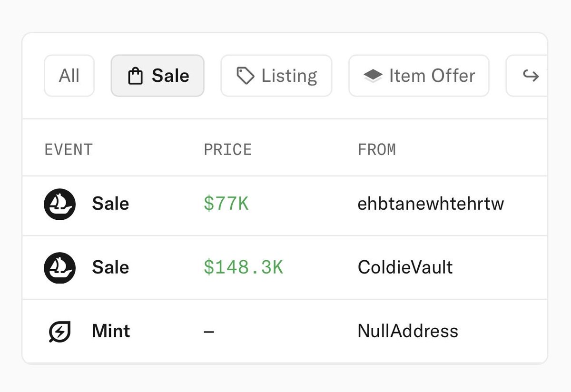The image size is (571, 392).
Task: Filter activity by Item Offer
Action: click(419, 76)
